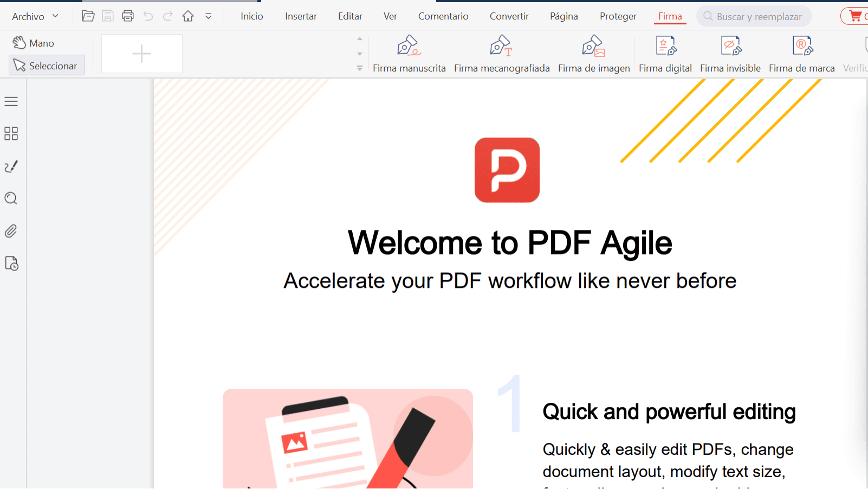Image resolution: width=868 pixels, height=489 pixels.
Task: Click the Welcome to PDF Agile heading
Action: coord(510,242)
